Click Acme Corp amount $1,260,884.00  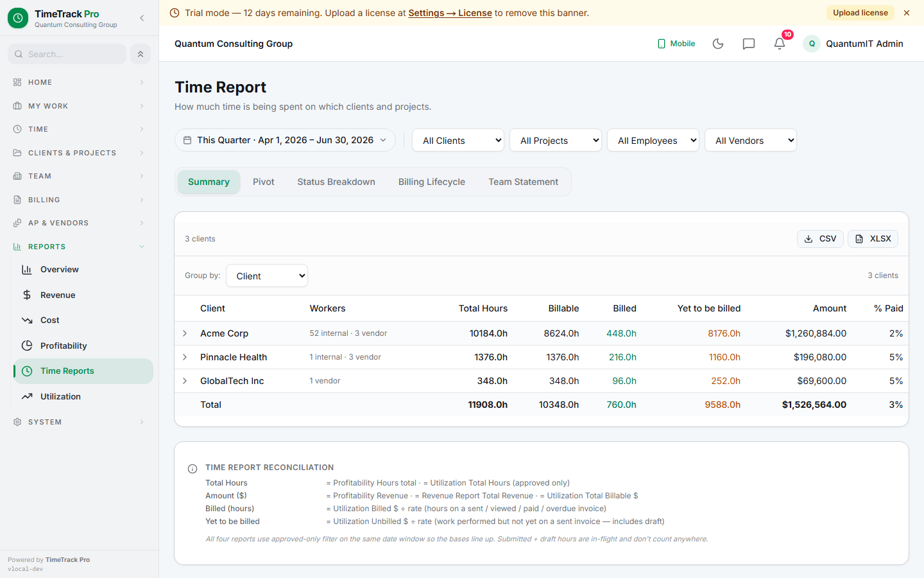816,333
